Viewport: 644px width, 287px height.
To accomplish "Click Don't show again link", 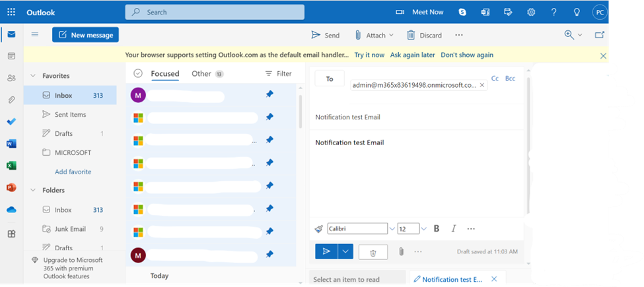I will coord(467,55).
